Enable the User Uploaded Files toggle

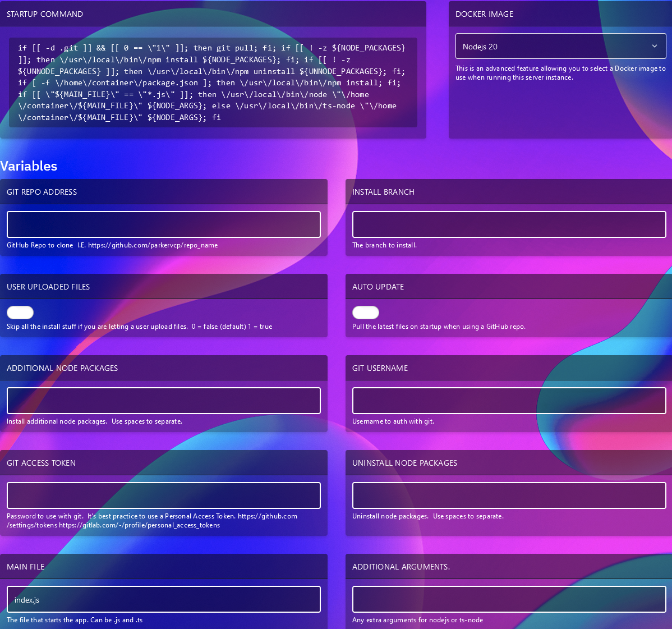[20, 312]
